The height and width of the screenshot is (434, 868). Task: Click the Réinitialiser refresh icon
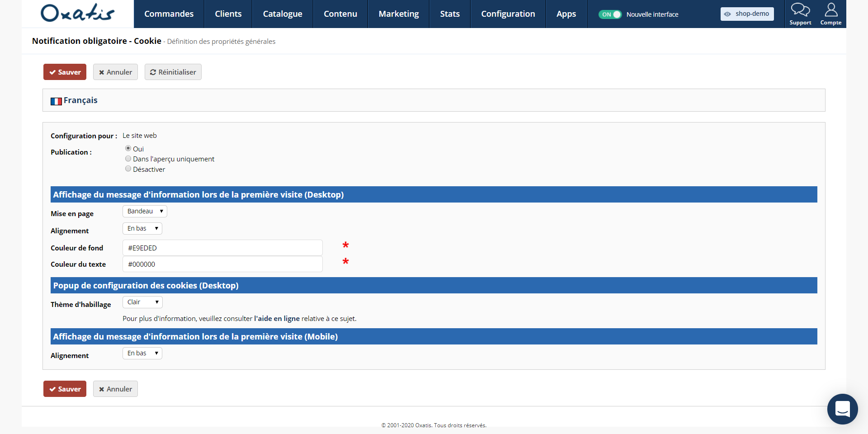[x=153, y=72]
